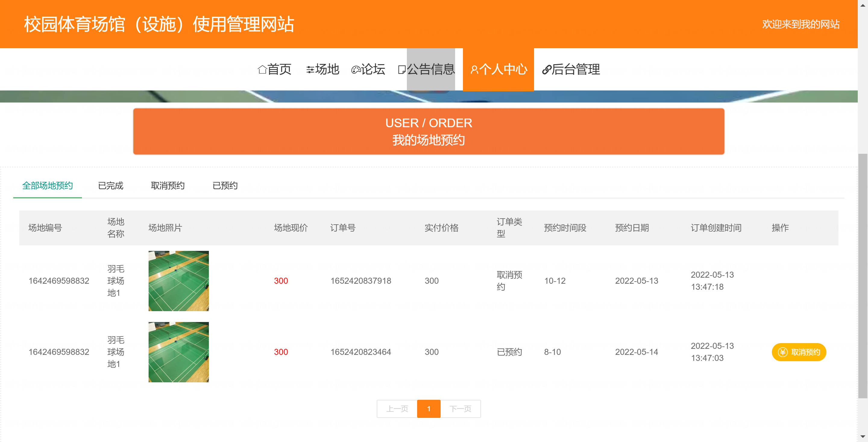This screenshot has height=442, width=868.
Task: Open the 公告信息 menu item
Action: coord(426,69)
